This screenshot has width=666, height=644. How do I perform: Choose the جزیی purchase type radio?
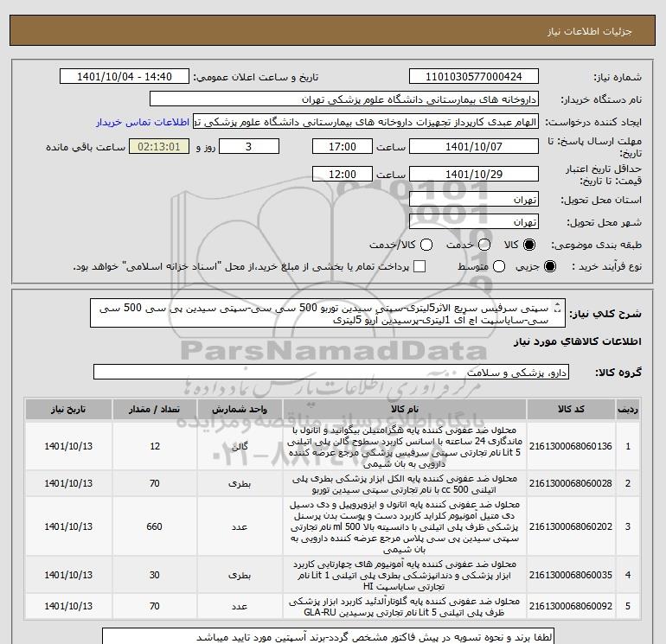pos(550,266)
